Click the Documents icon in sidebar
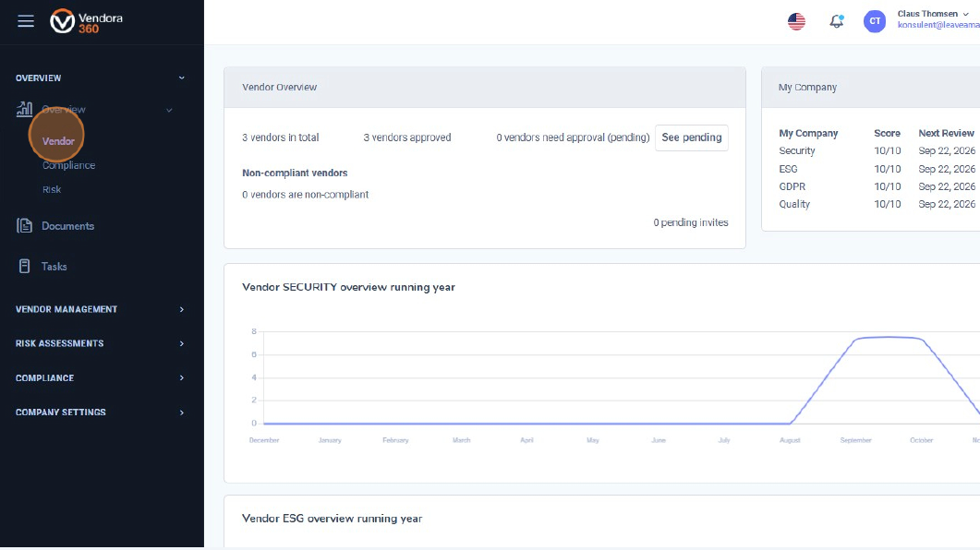Image resolution: width=980 pixels, height=550 pixels. click(x=25, y=226)
